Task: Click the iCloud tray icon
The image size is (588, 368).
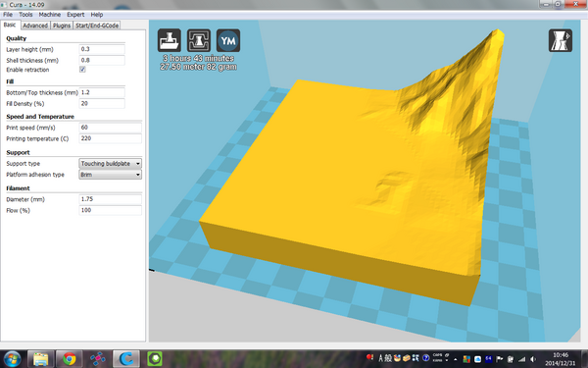Action: [x=478, y=359]
